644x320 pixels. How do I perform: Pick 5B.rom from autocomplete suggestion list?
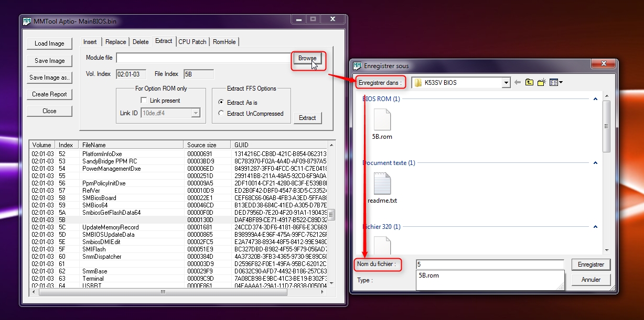coord(429,275)
